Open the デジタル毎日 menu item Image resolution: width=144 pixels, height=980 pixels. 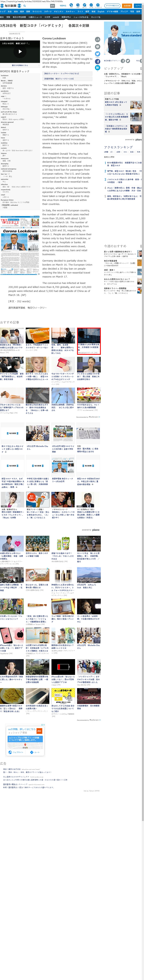pos(112,11)
